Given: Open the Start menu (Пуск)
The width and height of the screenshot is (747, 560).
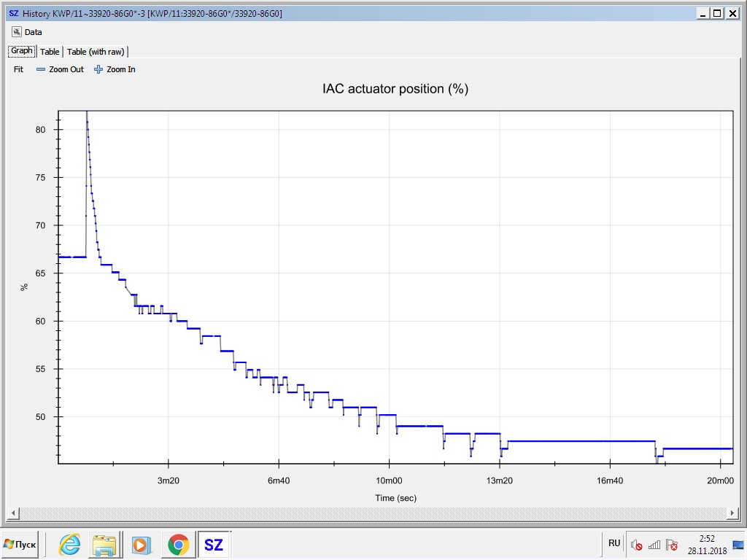Looking at the screenshot, I should [20, 544].
